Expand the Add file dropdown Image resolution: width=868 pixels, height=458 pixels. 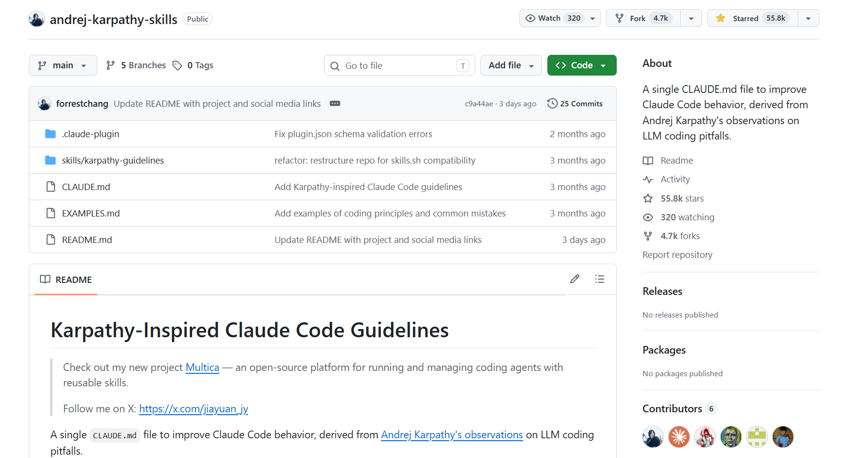(x=511, y=65)
